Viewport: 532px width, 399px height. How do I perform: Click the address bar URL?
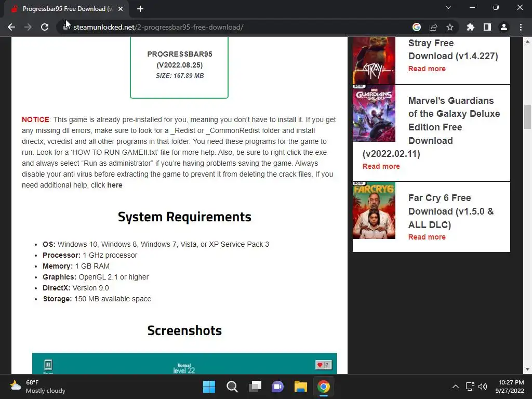click(158, 27)
